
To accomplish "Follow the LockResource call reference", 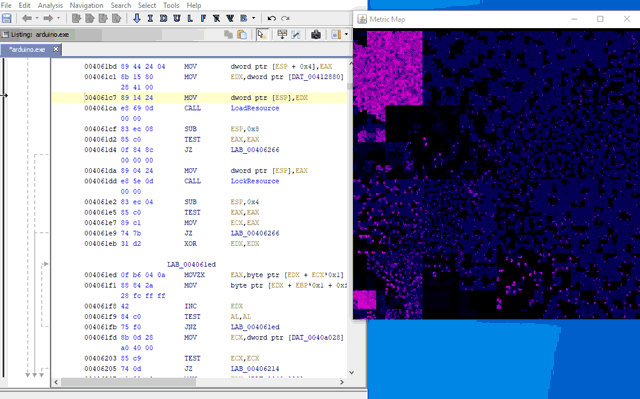I will tap(255, 181).
